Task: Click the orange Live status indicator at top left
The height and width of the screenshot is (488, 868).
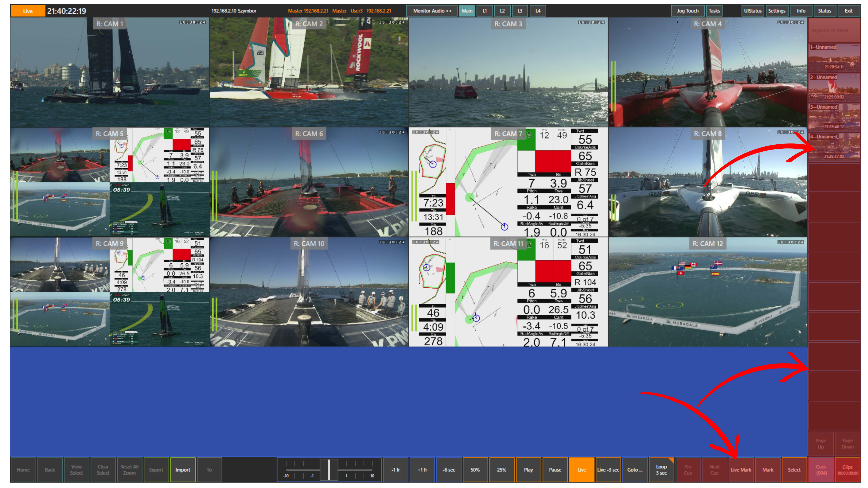Action: click(28, 11)
